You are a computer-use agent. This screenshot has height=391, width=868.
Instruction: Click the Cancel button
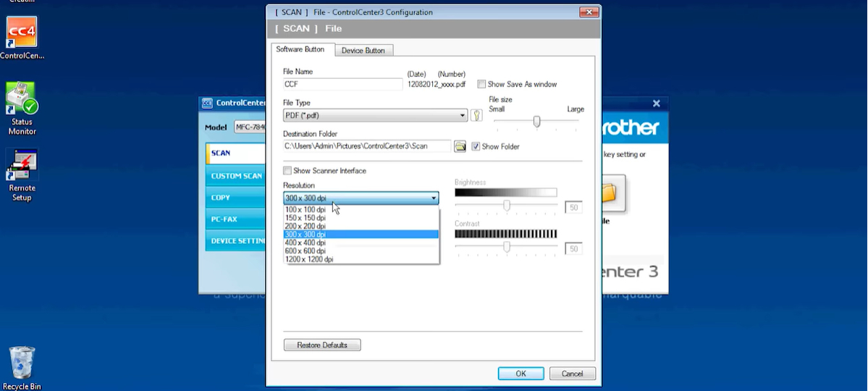pos(573,374)
